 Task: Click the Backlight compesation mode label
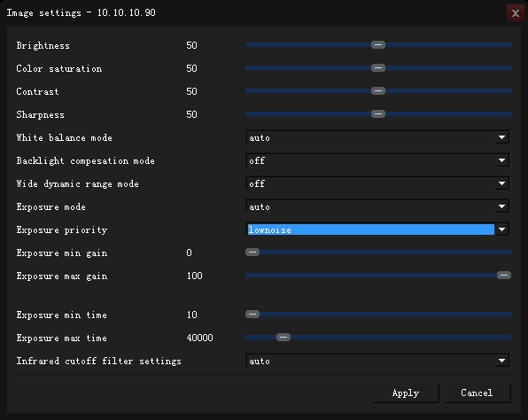click(x=86, y=161)
